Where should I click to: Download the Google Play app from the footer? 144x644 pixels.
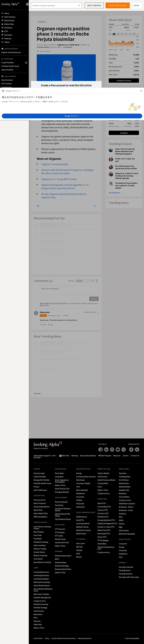(137, 450)
